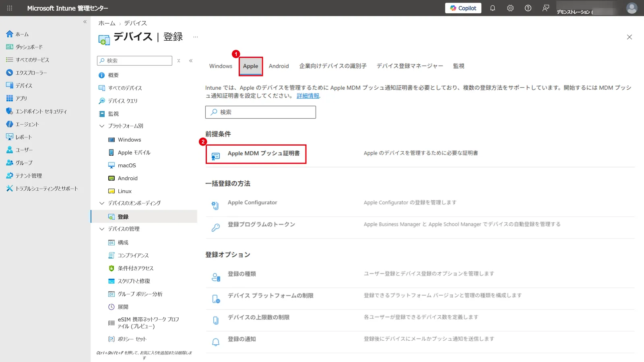This screenshot has height=362, width=644.
Task: Switch to the 監視 tab
Action: point(458,66)
